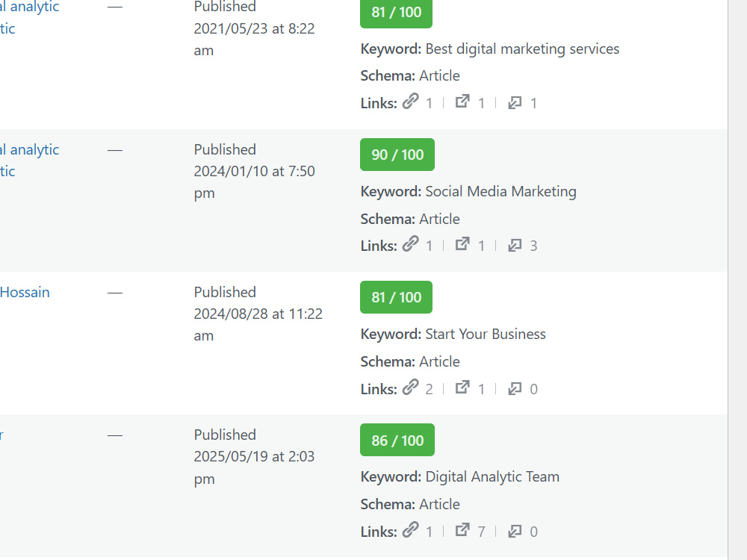Click internal links icon in Best digital marketing row

tap(410, 101)
